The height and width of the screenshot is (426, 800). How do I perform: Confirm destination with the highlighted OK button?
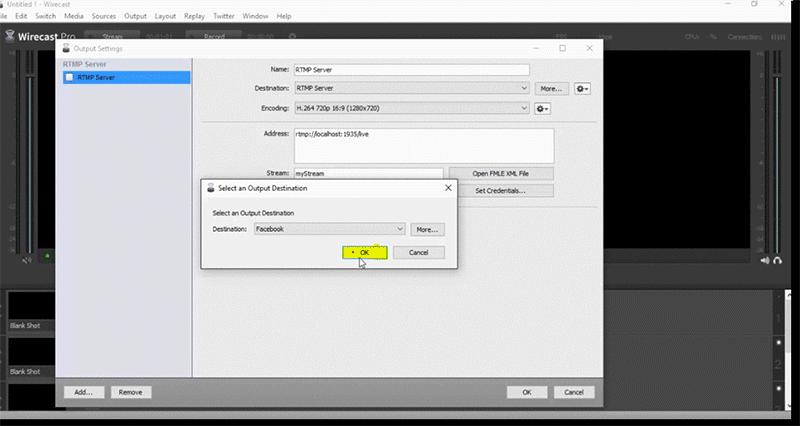[x=365, y=253]
